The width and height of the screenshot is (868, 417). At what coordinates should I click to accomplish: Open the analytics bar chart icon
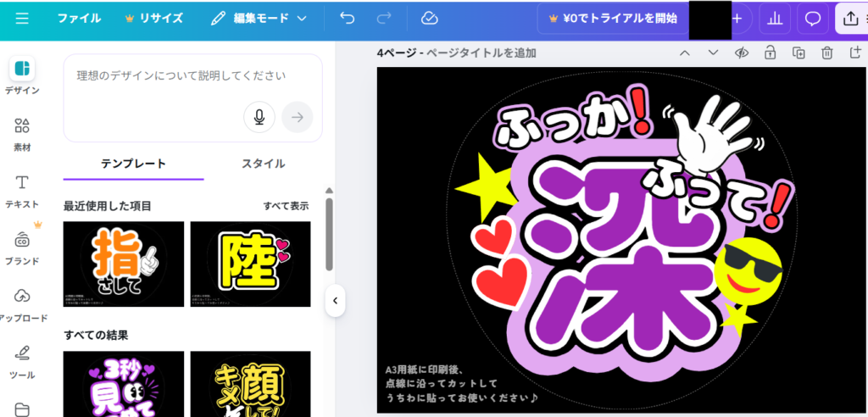click(773, 18)
